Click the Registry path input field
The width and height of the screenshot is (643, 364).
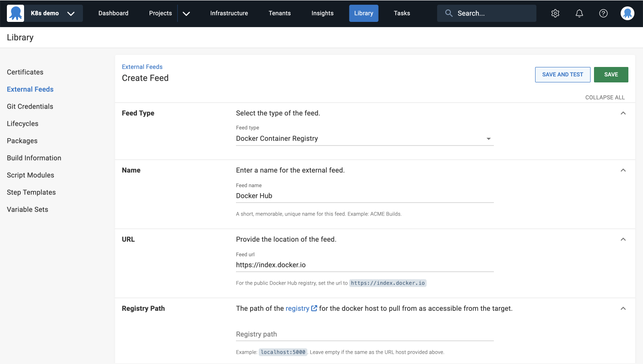click(x=364, y=334)
